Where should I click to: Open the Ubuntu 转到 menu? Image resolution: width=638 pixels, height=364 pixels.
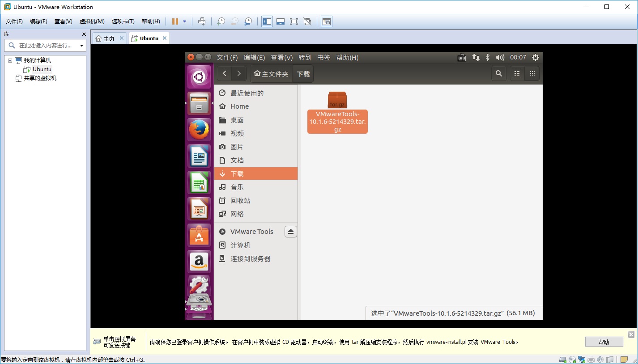(x=305, y=57)
